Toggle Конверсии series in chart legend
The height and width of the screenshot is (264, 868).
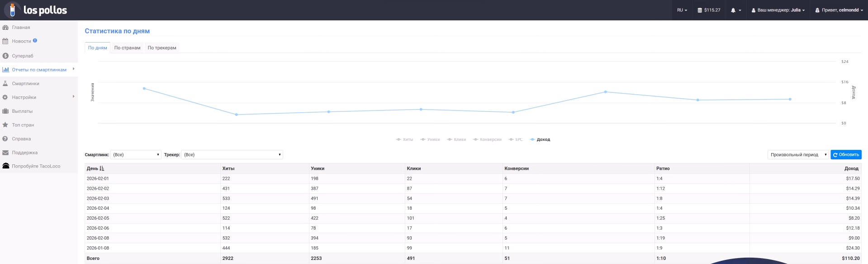pos(487,139)
